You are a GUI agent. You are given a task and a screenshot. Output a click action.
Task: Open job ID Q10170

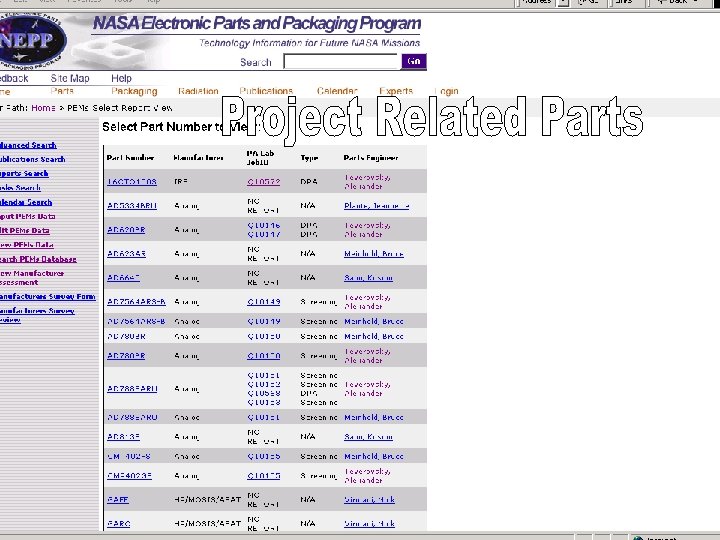[x=264, y=356]
